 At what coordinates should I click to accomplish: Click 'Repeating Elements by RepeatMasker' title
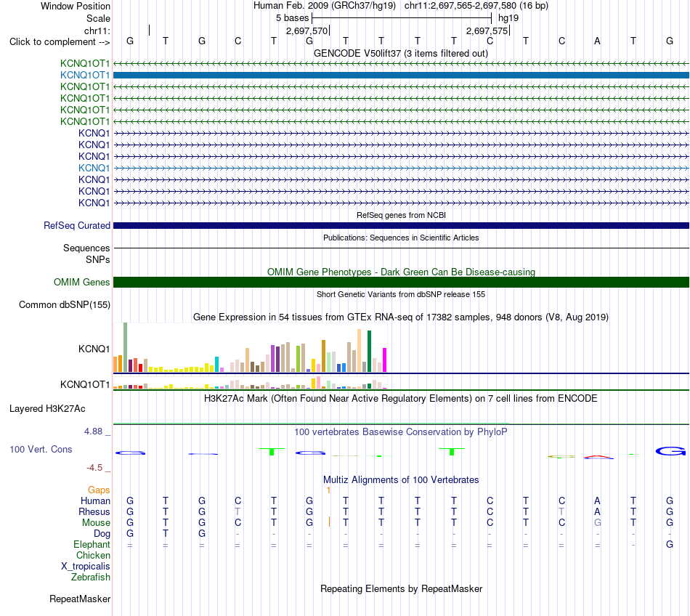(x=402, y=589)
